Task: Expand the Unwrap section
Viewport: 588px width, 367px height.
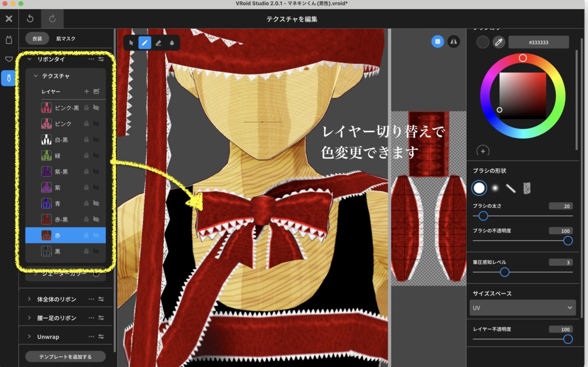Action: 29,335
